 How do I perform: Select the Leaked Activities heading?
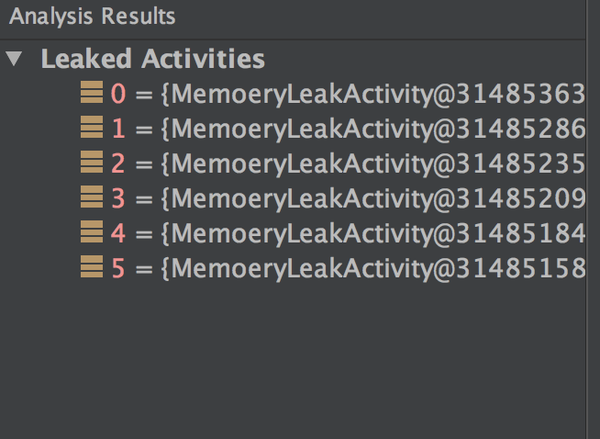(152, 59)
